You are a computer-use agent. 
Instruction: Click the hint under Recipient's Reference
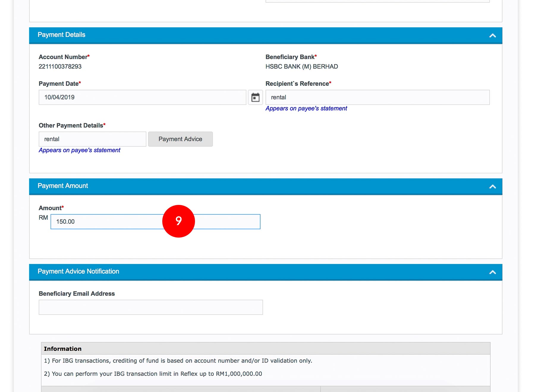click(x=306, y=108)
